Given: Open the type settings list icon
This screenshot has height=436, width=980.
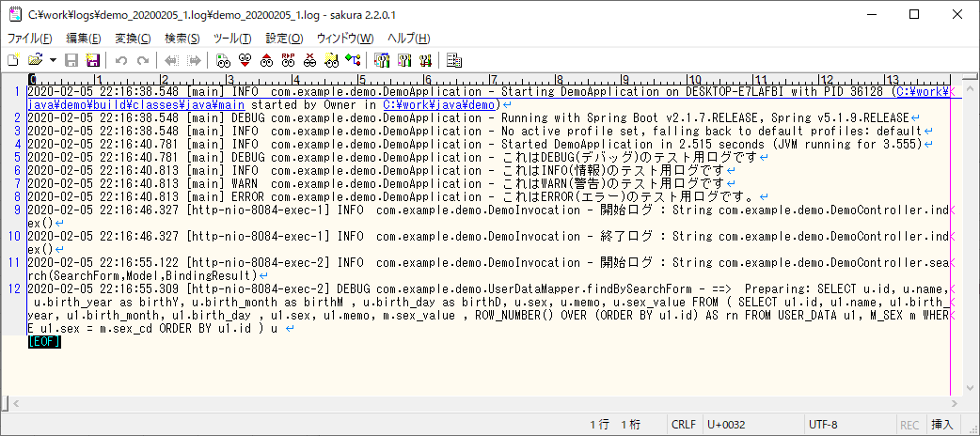Looking at the screenshot, I should [381, 60].
